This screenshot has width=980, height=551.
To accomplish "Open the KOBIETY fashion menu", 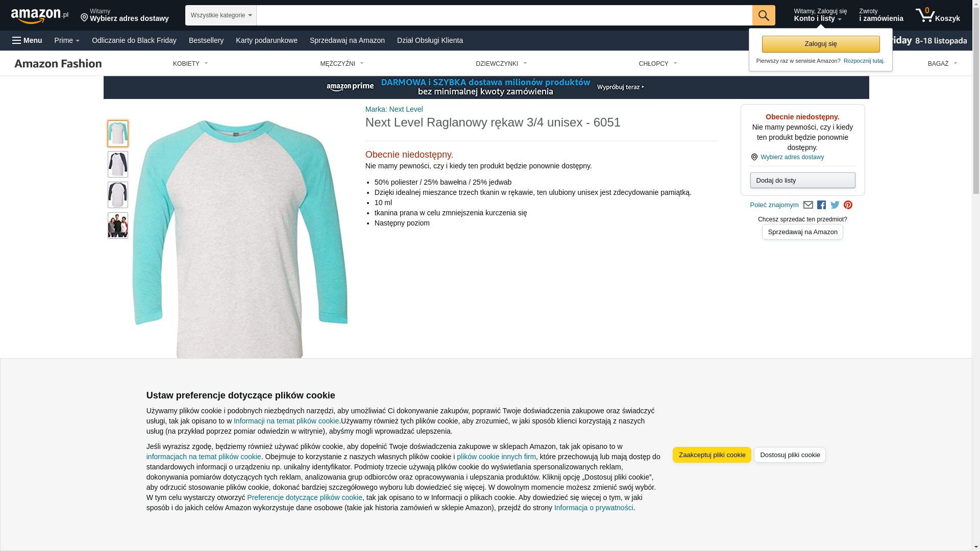I will click(x=190, y=64).
